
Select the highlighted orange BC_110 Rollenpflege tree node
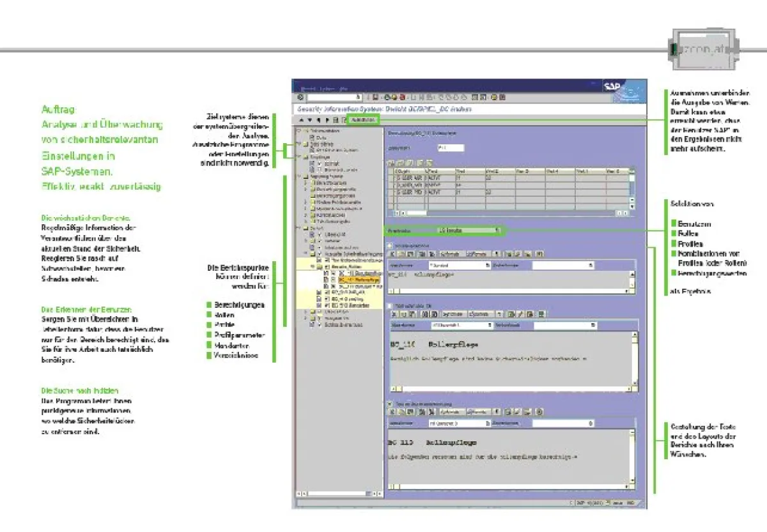click(358, 280)
